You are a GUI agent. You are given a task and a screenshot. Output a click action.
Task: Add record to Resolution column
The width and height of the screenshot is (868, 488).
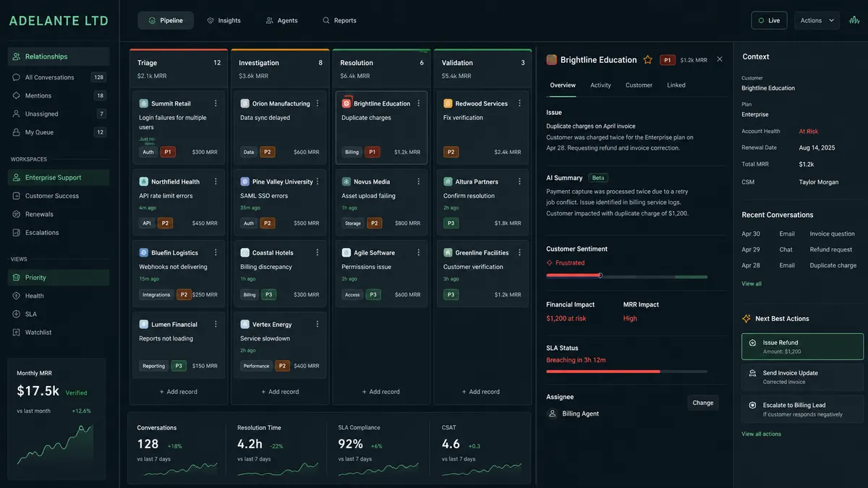[380, 392]
